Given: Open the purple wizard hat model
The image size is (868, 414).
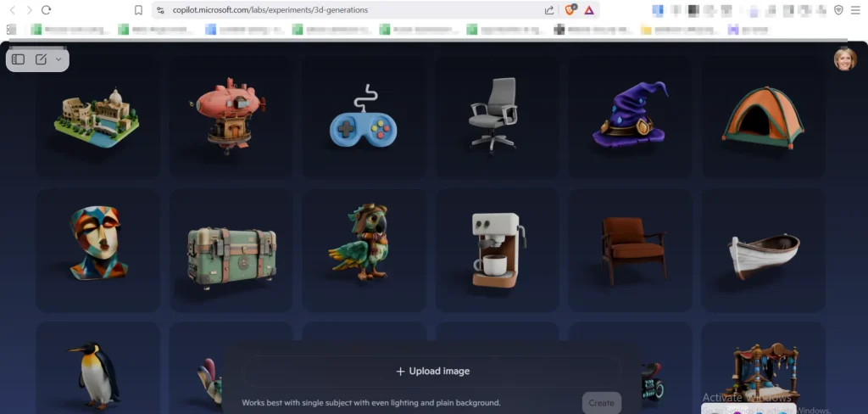Looking at the screenshot, I should (x=630, y=116).
